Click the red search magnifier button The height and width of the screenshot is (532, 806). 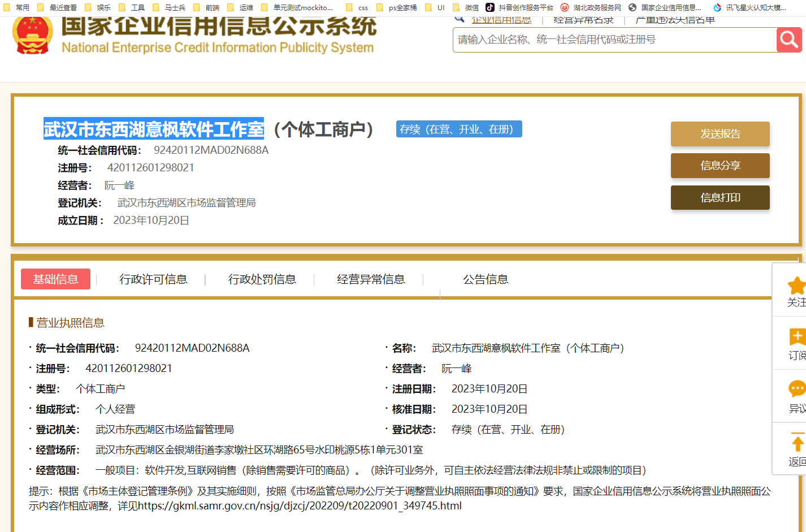tap(789, 40)
